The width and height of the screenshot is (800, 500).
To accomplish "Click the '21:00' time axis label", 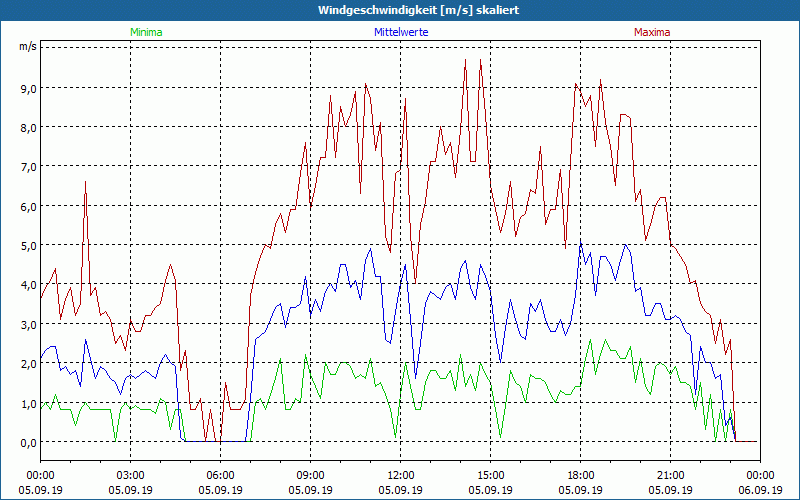I will pyautogui.click(x=670, y=476).
